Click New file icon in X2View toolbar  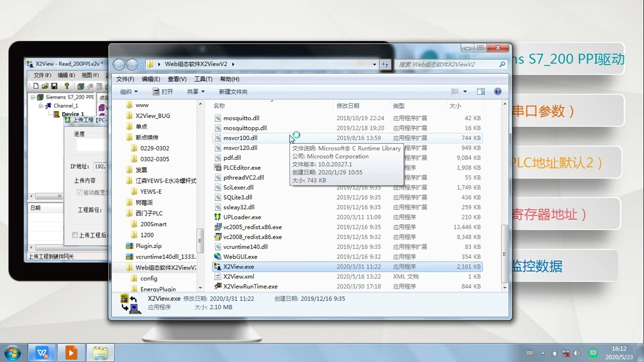36,86
